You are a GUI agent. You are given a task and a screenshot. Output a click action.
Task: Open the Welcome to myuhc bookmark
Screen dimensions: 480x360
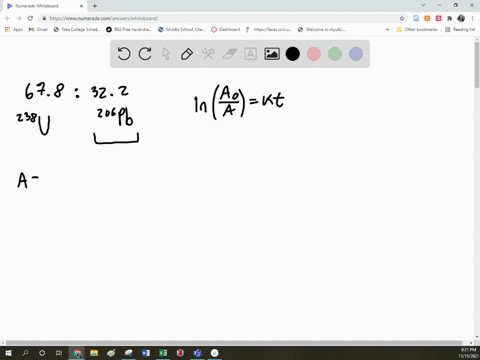tap(322, 29)
